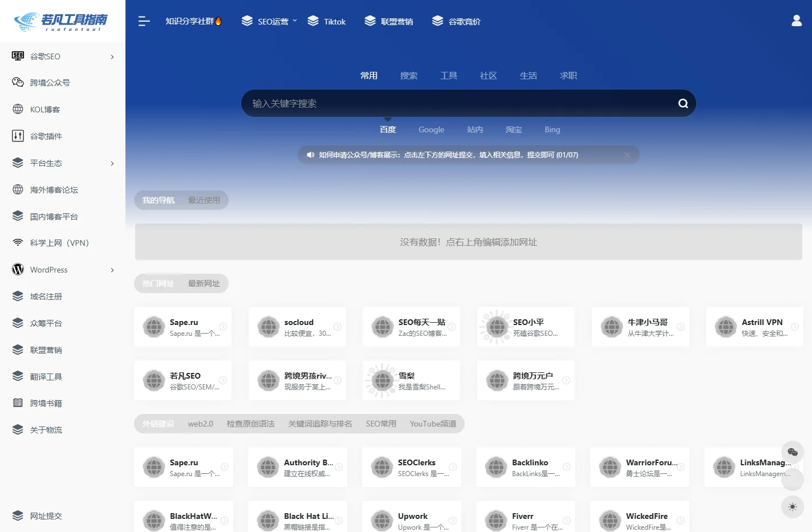Click the 跨境书籍 book icon
Viewport: 812px width, 532px height.
click(x=18, y=403)
